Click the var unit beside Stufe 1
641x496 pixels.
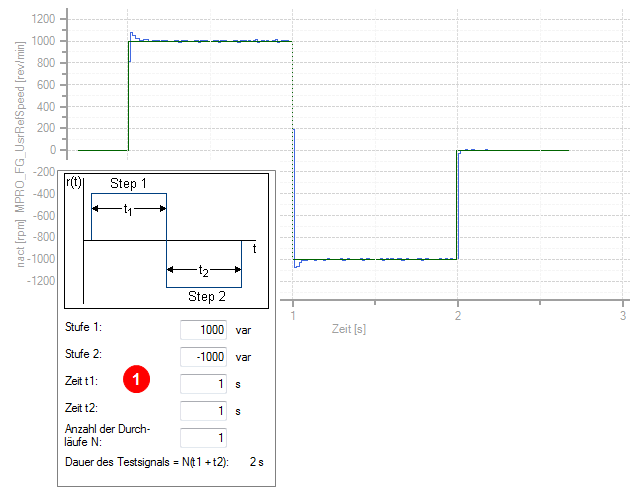243,328
